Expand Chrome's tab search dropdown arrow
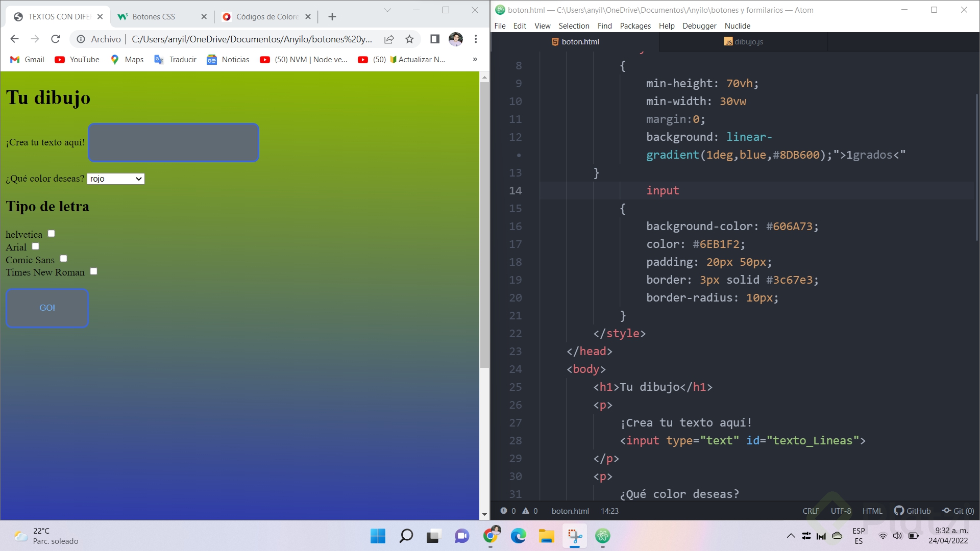Viewport: 980px width, 551px height. click(387, 10)
